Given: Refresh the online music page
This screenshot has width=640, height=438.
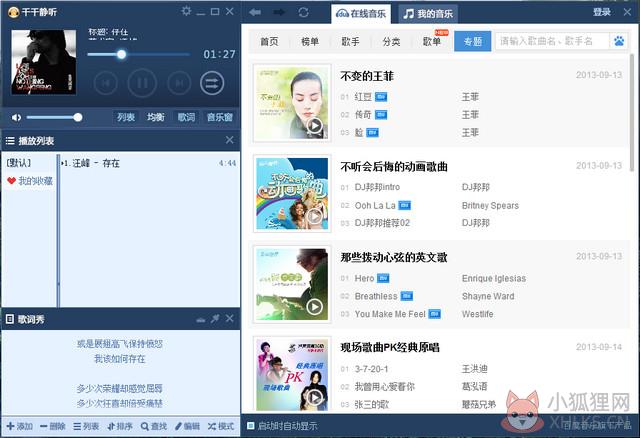Looking at the screenshot, I should point(303,12).
